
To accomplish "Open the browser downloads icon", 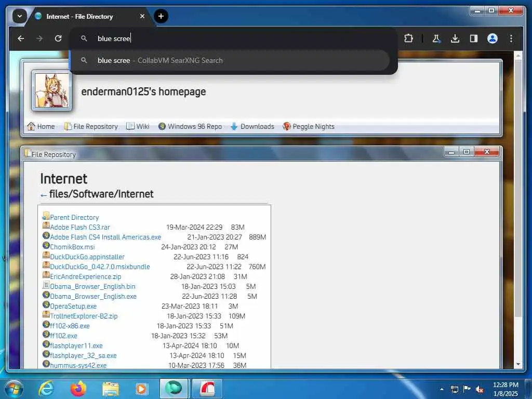I will click(x=455, y=38).
